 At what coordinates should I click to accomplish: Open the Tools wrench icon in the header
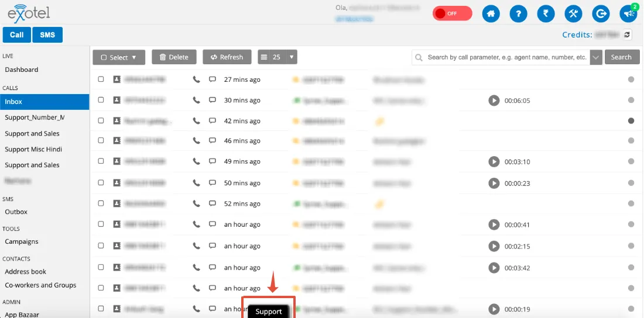[x=573, y=14]
